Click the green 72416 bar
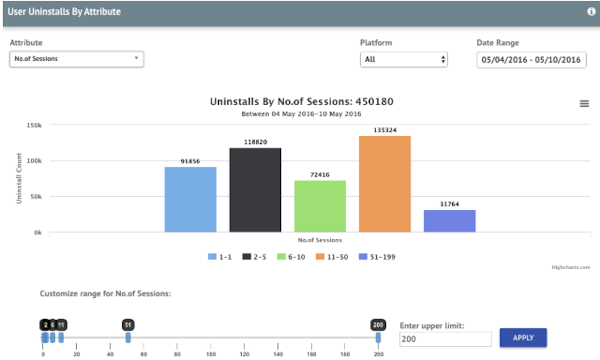600x360 pixels. (x=320, y=206)
